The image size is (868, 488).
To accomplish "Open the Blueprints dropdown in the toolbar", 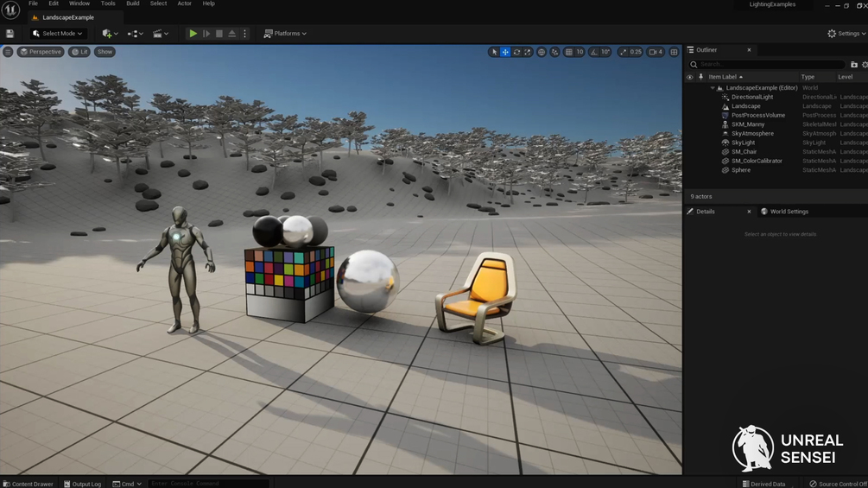I will (135, 34).
